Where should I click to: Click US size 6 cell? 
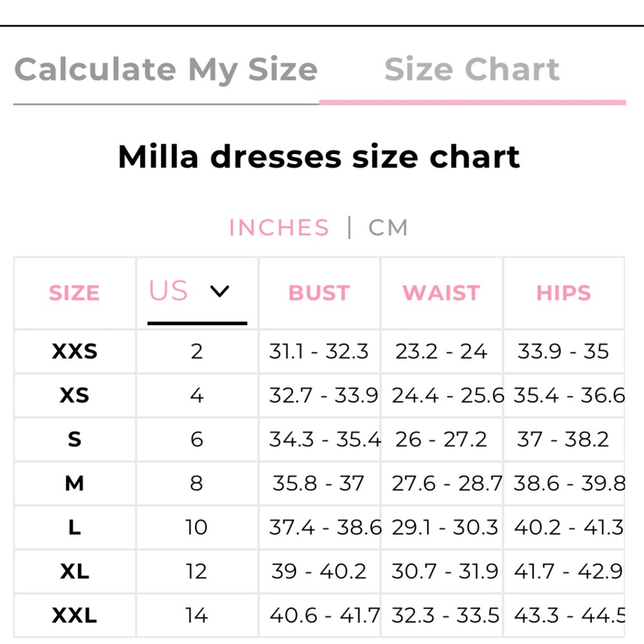point(196,439)
